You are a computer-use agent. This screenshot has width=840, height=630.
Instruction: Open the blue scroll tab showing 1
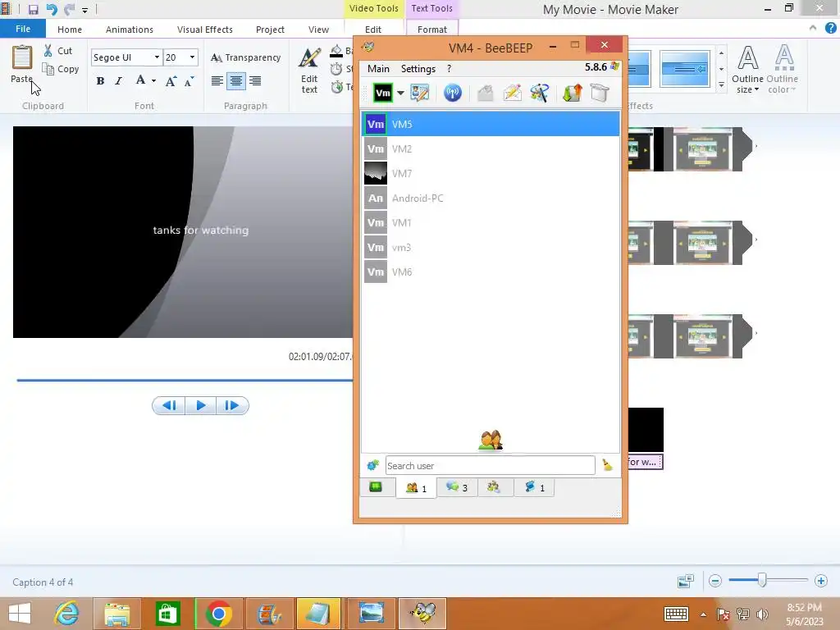click(x=534, y=487)
